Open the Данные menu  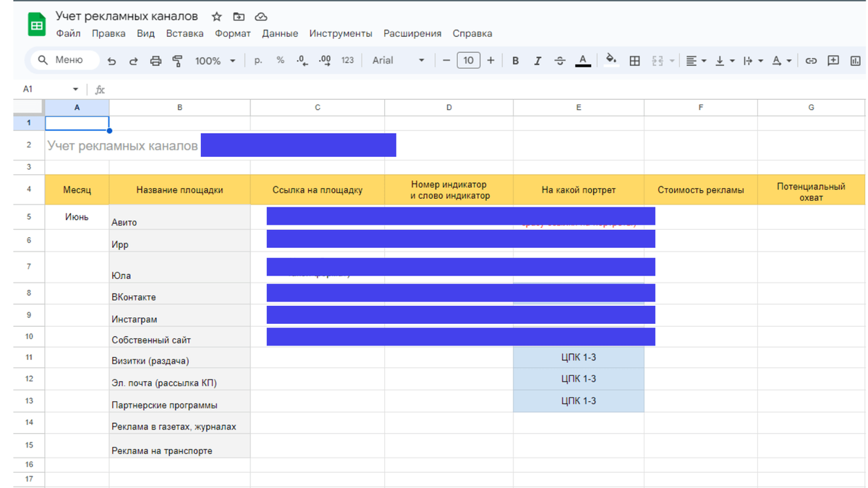280,33
